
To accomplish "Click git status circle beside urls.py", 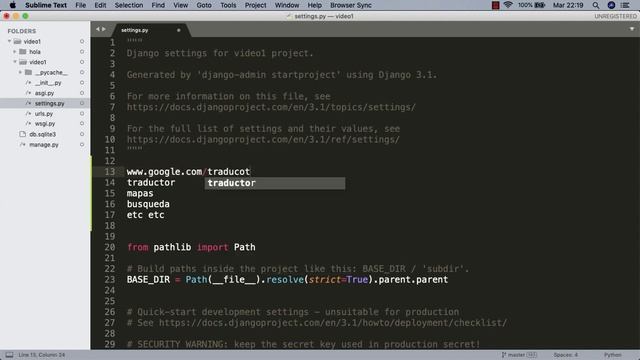I will coord(82,113).
